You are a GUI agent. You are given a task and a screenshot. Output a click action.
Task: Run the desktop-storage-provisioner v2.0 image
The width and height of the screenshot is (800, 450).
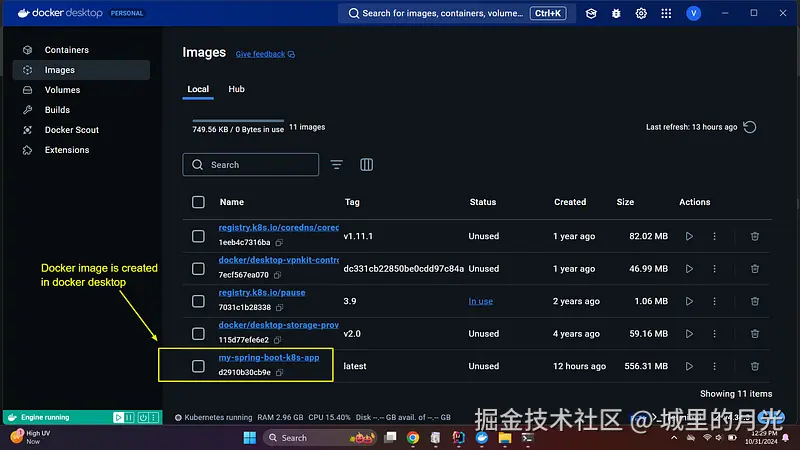[x=689, y=334]
